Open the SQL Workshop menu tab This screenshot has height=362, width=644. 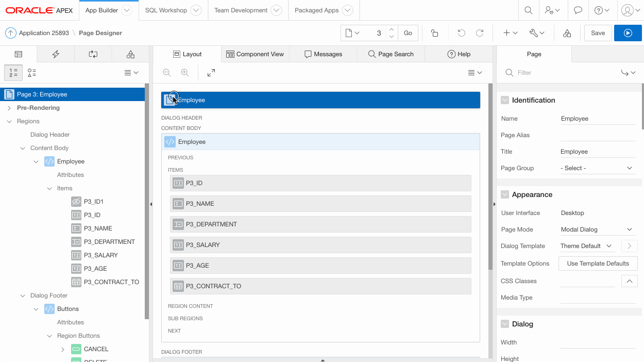click(x=166, y=10)
